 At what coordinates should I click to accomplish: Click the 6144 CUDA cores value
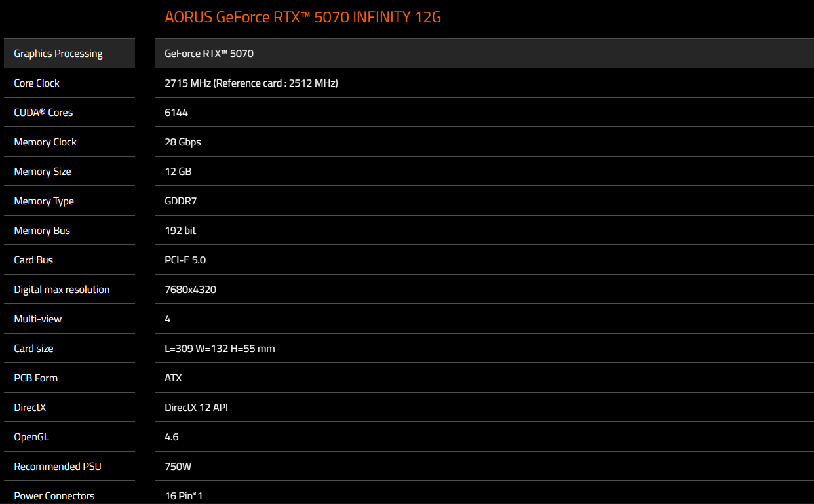point(176,113)
